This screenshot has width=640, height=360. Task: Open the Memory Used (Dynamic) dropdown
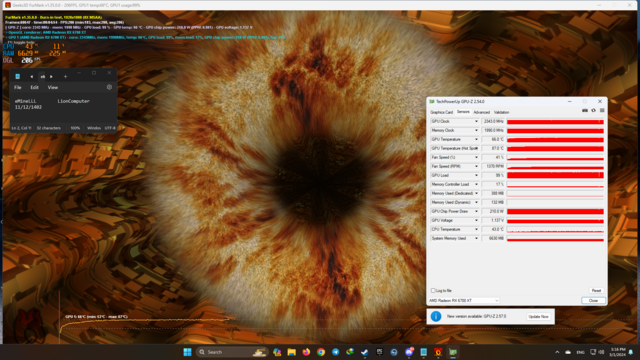(476, 202)
